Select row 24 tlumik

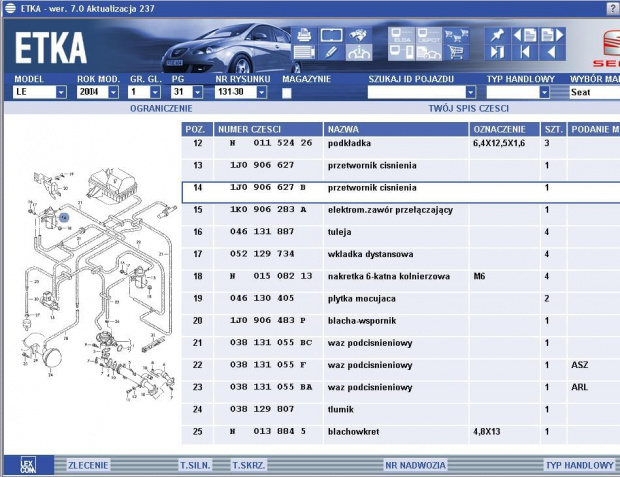[401, 414]
